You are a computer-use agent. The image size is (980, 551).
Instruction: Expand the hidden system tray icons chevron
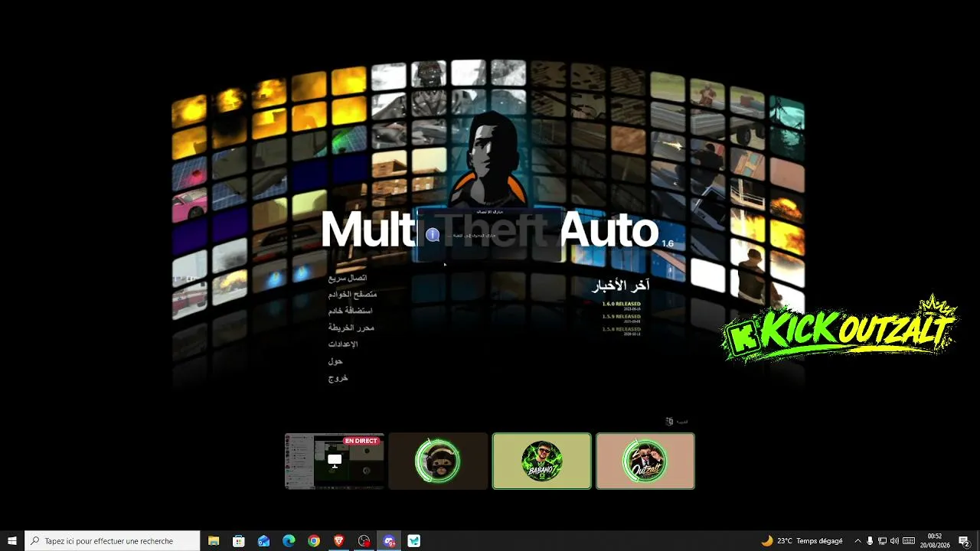tap(857, 541)
